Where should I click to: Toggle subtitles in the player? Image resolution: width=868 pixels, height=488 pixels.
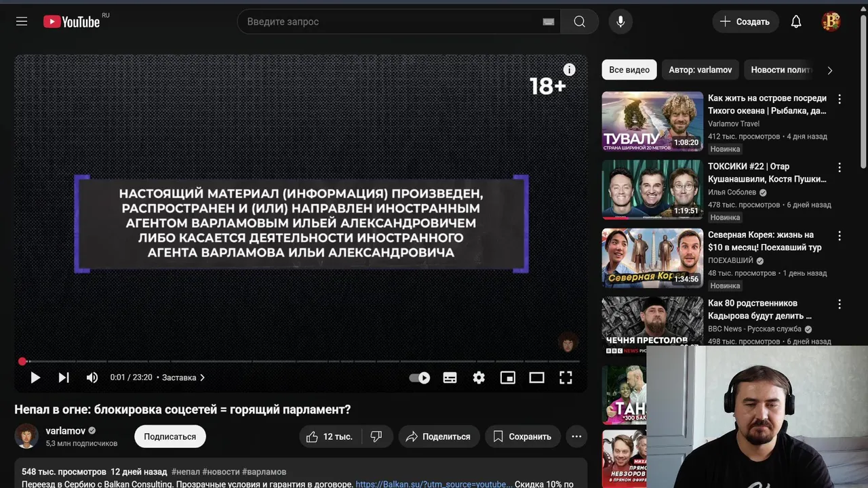click(450, 378)
